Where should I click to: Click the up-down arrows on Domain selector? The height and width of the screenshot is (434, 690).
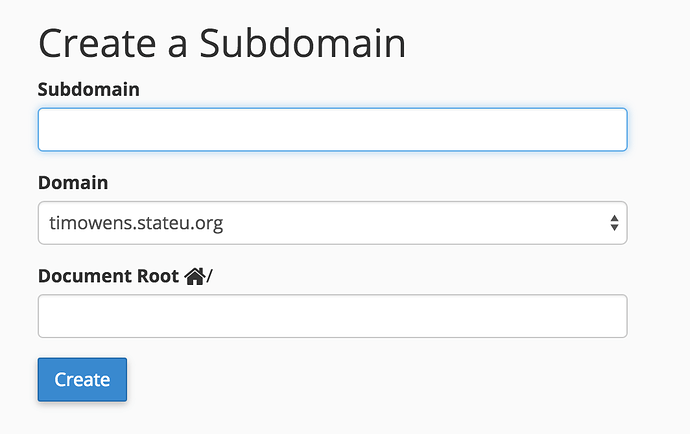614,223
